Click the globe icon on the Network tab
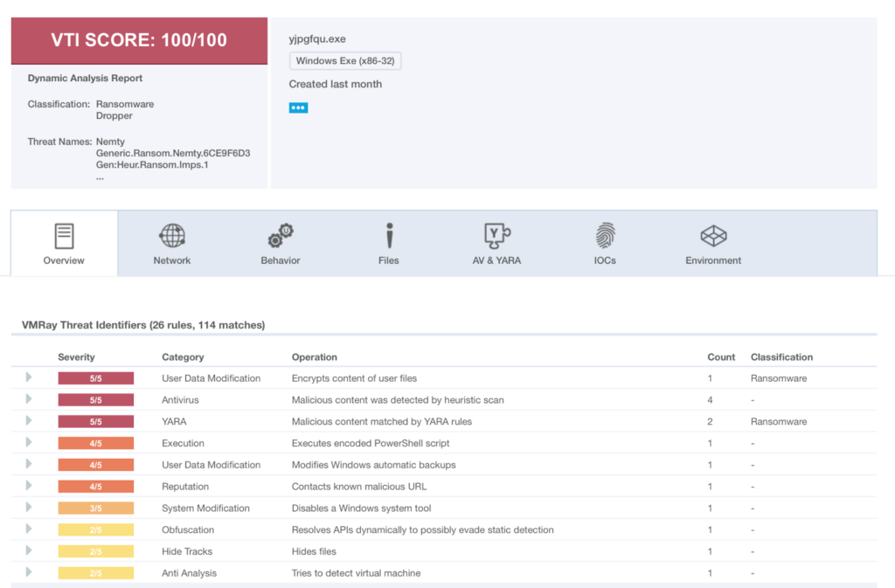 point(171,235)
